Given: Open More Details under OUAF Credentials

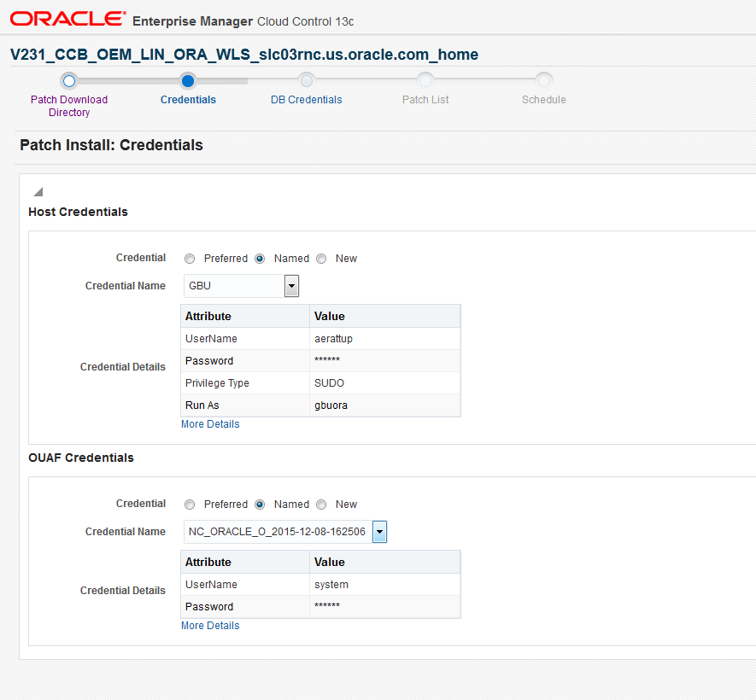Looking at the screenshot, I should [210, 626].
